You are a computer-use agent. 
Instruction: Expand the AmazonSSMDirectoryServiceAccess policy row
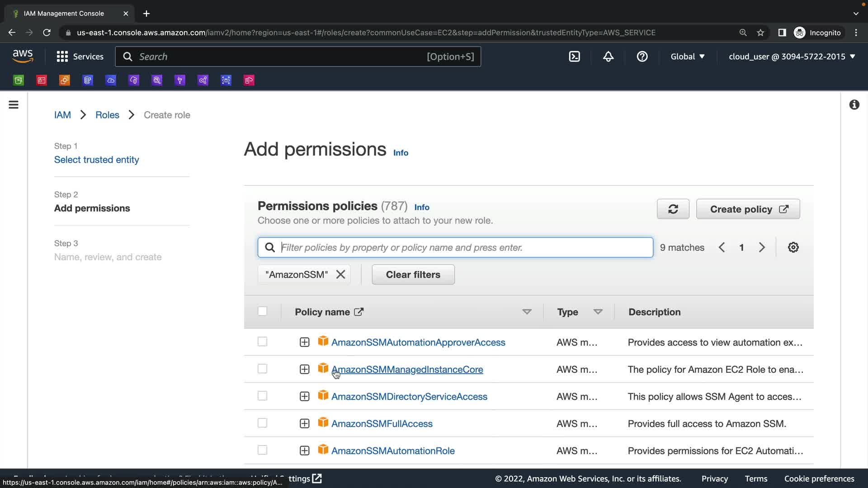pos(304,397)
